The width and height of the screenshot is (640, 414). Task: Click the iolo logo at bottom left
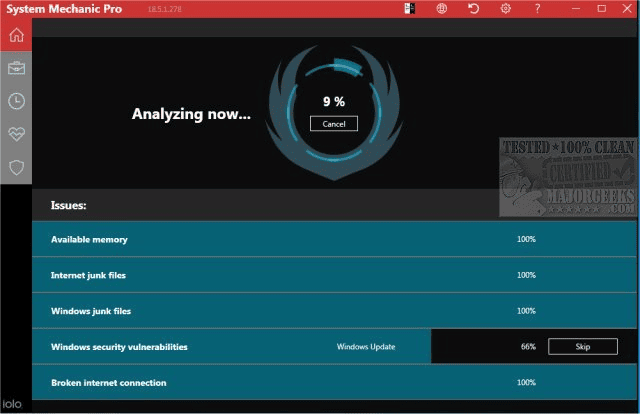13,405
